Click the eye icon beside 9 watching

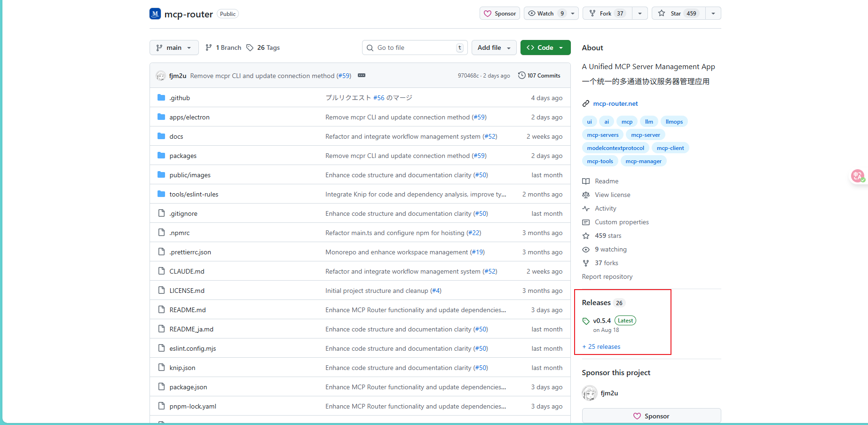click(x=586, y=249)
